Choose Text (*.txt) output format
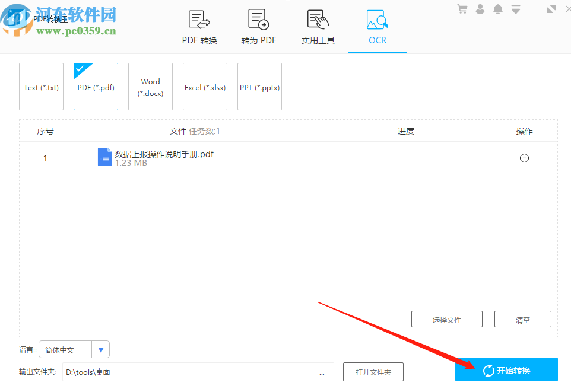 (41, 87)
